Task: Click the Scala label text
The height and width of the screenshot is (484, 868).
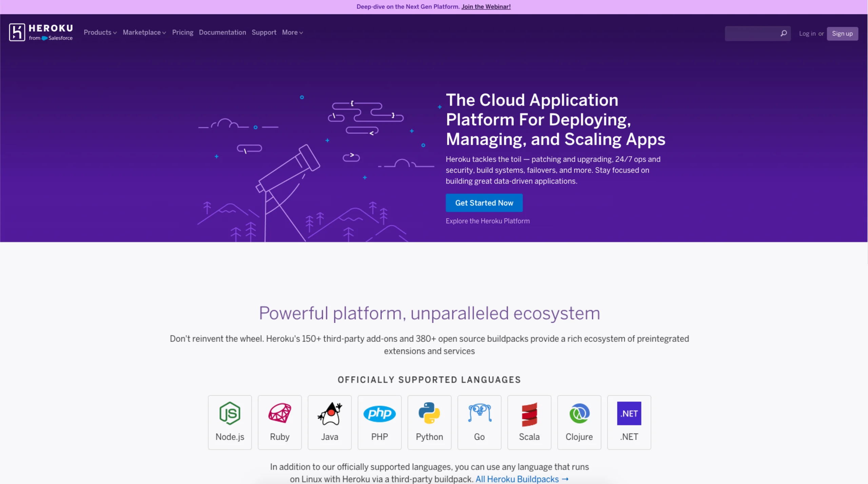Action: (x=529, y=437)
